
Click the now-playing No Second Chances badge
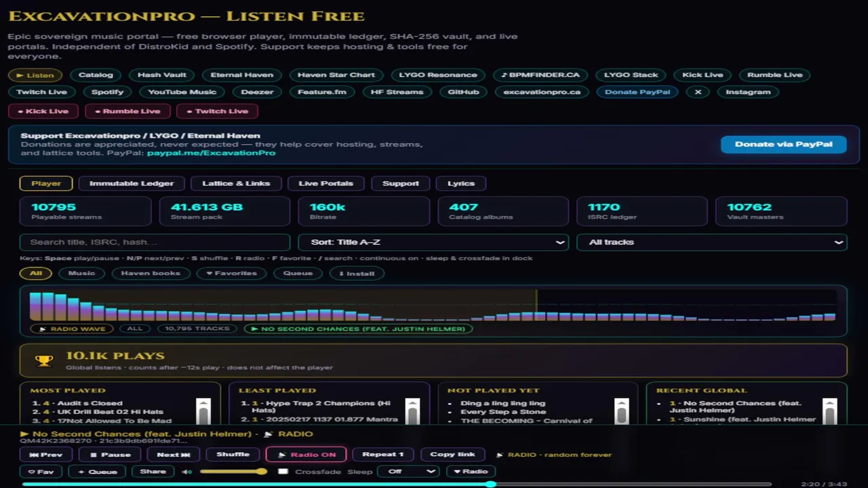(358, 329)
